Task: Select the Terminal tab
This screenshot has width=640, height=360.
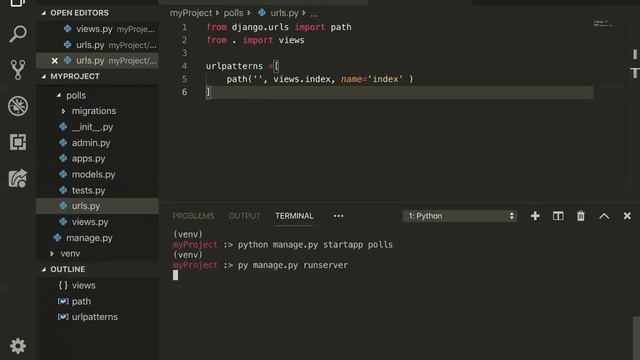Action: coord(294,216)
